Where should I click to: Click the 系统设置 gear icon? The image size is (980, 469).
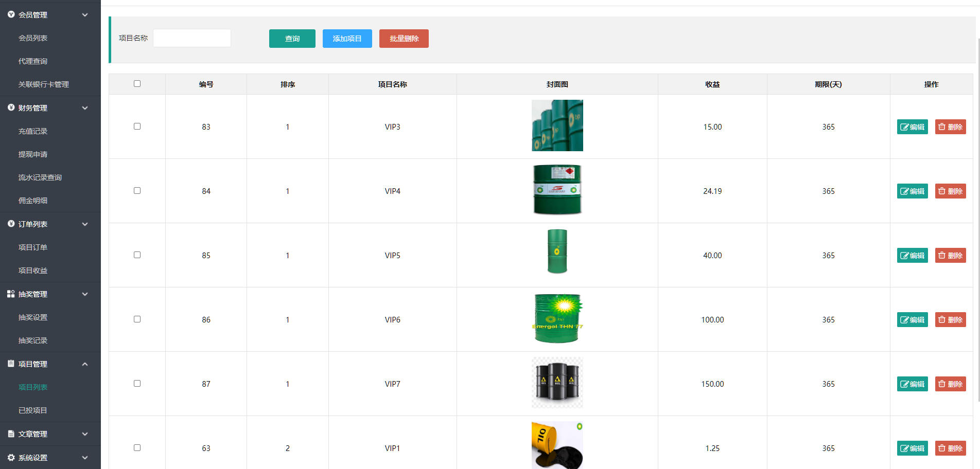[x=11, y=458]
